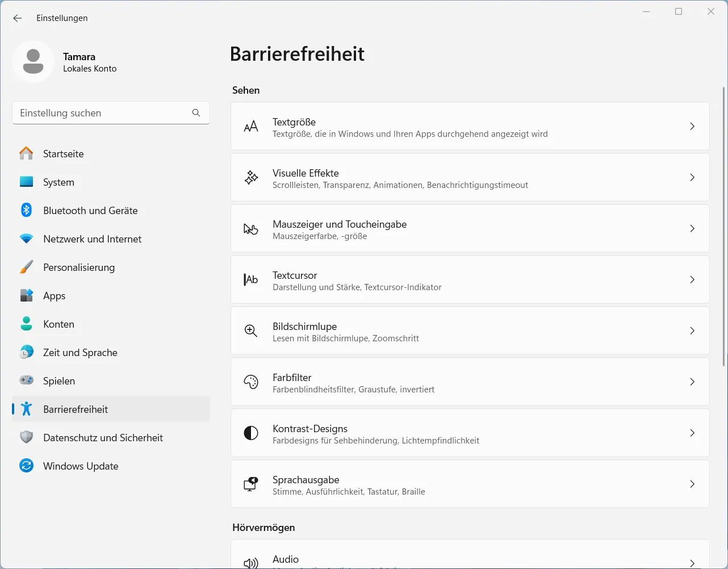The image size is (728, 569).
Task: Select Spielen label in the sidebar
Action: click(x=59, y=381)
